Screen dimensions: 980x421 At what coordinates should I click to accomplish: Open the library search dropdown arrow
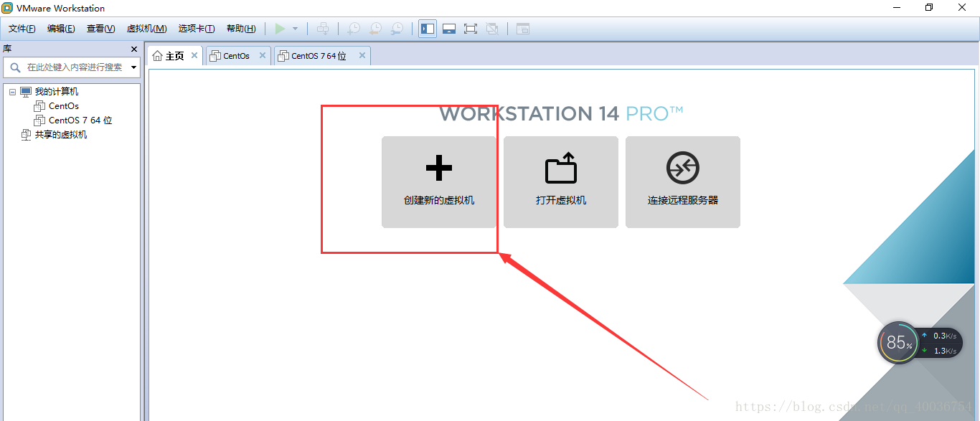click(x=133, y=67)
